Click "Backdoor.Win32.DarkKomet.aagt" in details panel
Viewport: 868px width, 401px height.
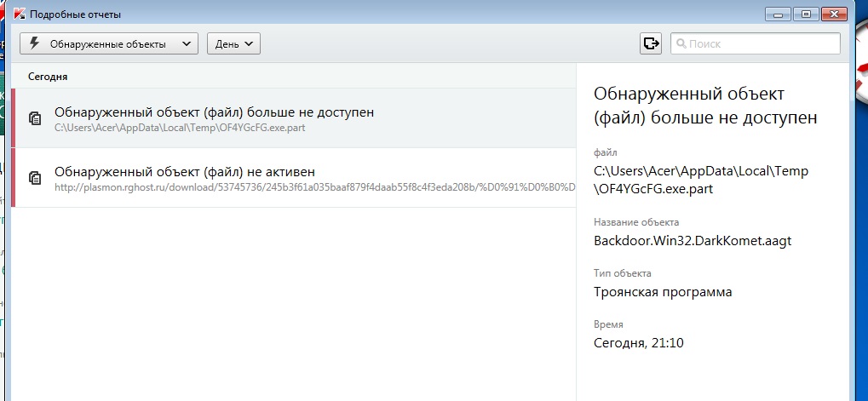[x=693, y=240]
